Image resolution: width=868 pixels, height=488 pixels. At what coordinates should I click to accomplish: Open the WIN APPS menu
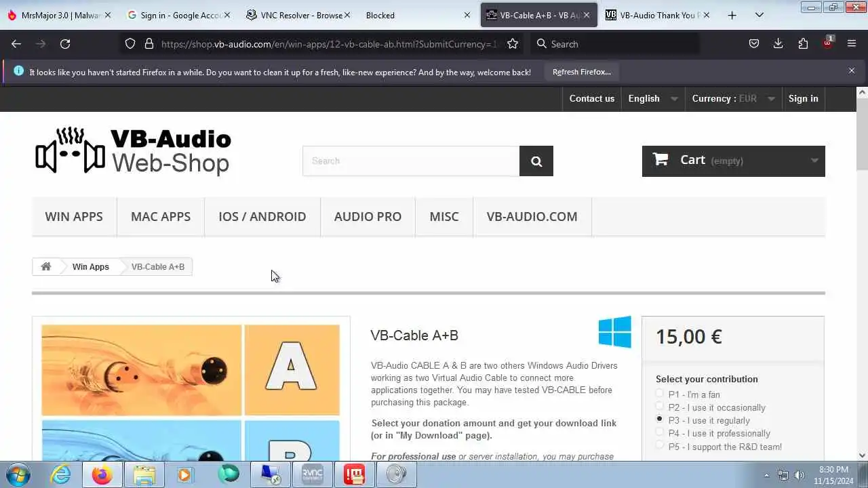point(74,217)
